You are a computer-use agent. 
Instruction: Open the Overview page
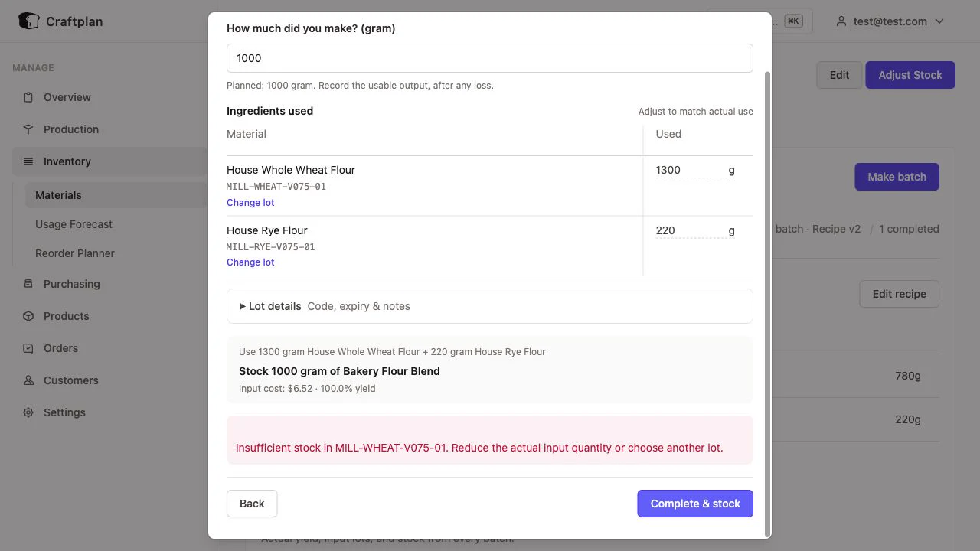pyautogui.click(x=67, y=97)
